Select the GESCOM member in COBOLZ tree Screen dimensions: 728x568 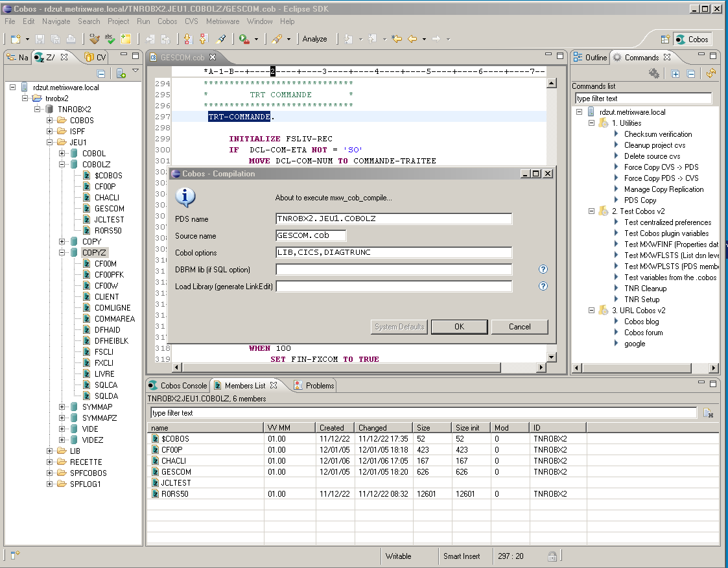(x=109, y=209)
